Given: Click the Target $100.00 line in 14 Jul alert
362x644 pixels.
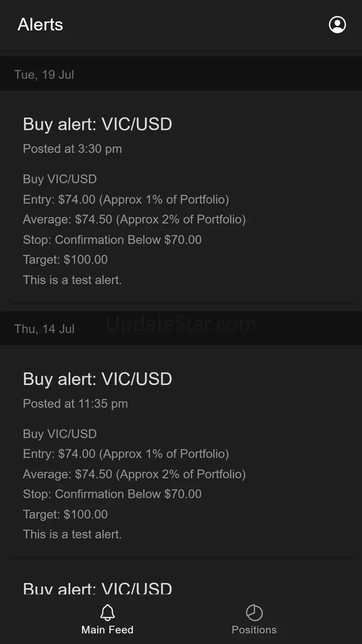Looking at the screenshot, I should [65, 514].
